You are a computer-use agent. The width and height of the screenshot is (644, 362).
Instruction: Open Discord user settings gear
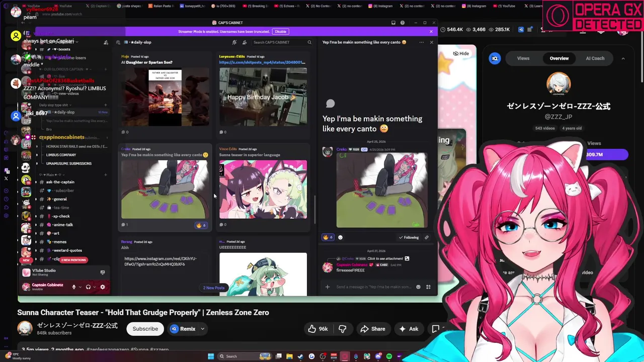coord(103,287)
